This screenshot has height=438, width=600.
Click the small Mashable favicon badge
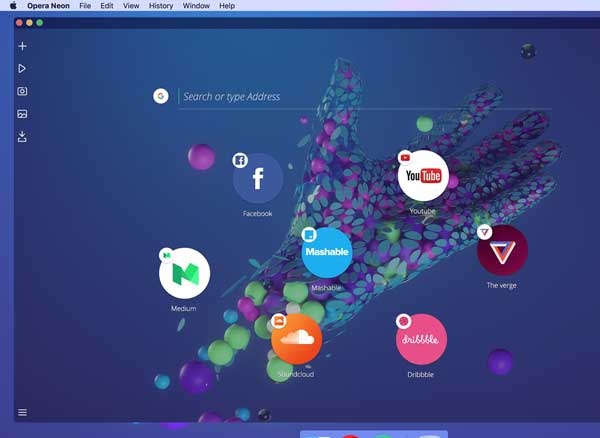(x=309, y=234)
